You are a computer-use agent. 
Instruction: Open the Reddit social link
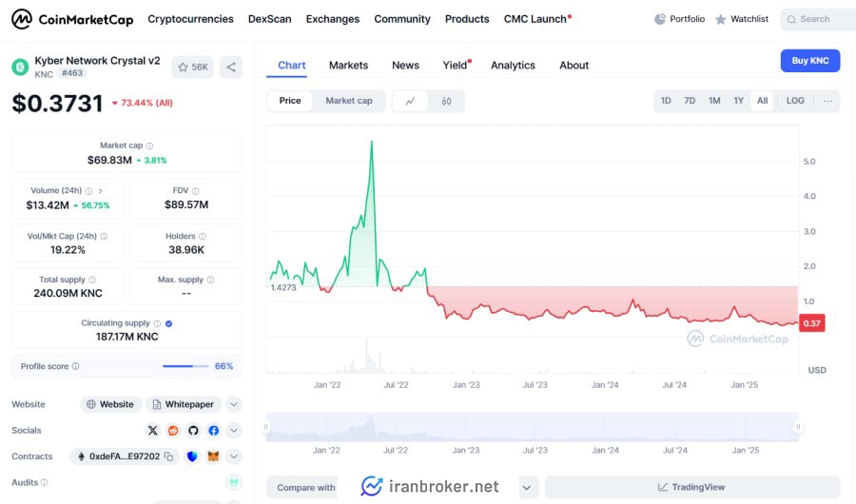point(173,431)
